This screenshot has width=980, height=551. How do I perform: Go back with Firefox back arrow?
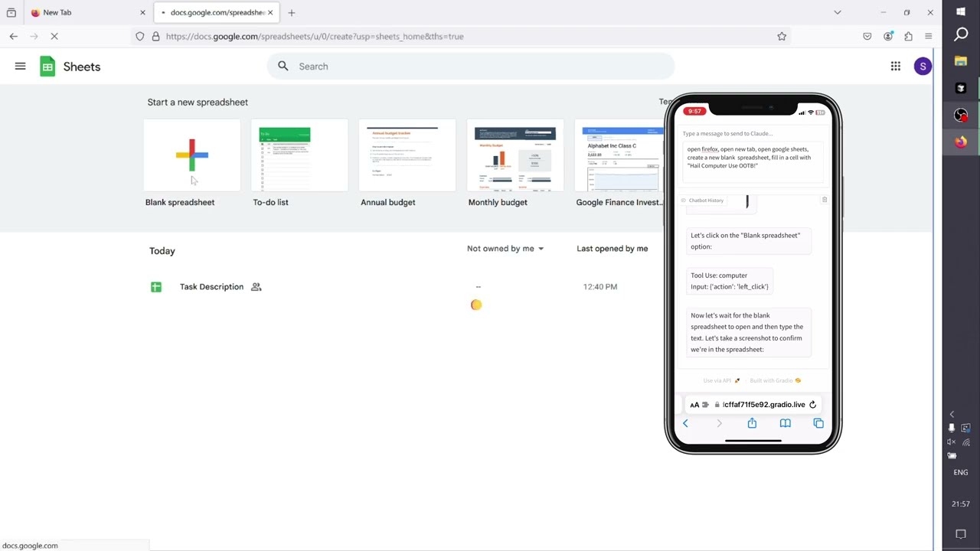14,36
